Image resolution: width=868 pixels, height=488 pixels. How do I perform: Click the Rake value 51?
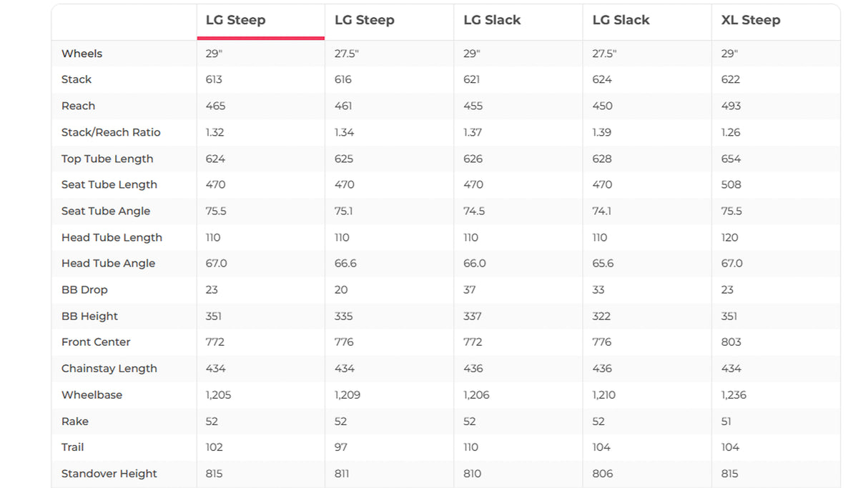(x=726, y=422)
